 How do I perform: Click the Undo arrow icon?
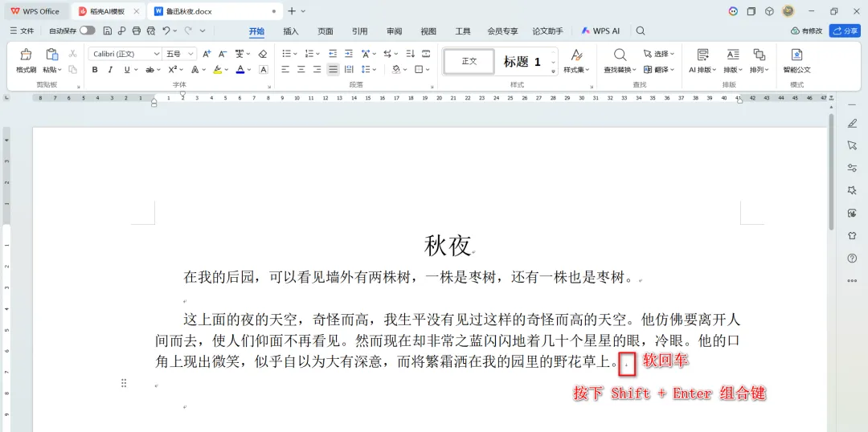pyautogui.click(x=166, y=31)
